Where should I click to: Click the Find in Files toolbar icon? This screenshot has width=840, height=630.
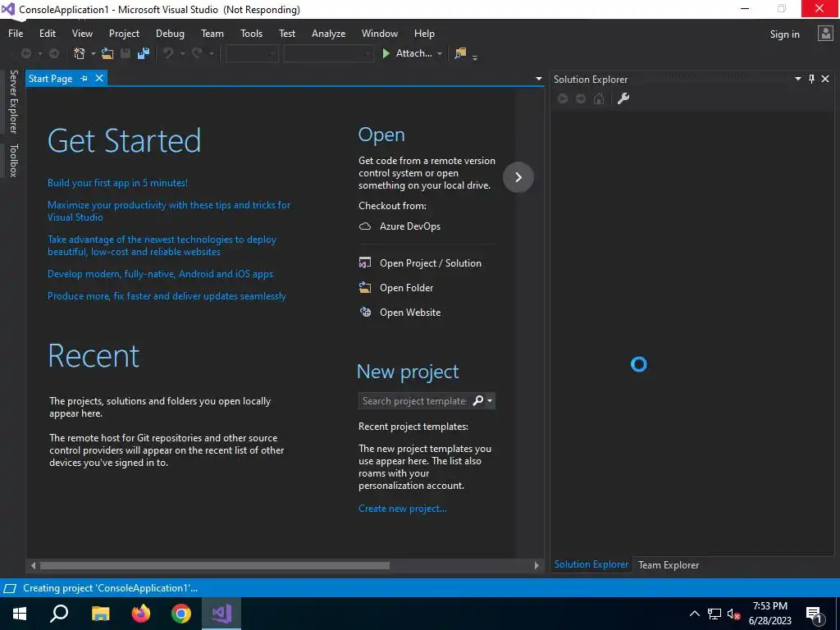click(x=460, y=53)
